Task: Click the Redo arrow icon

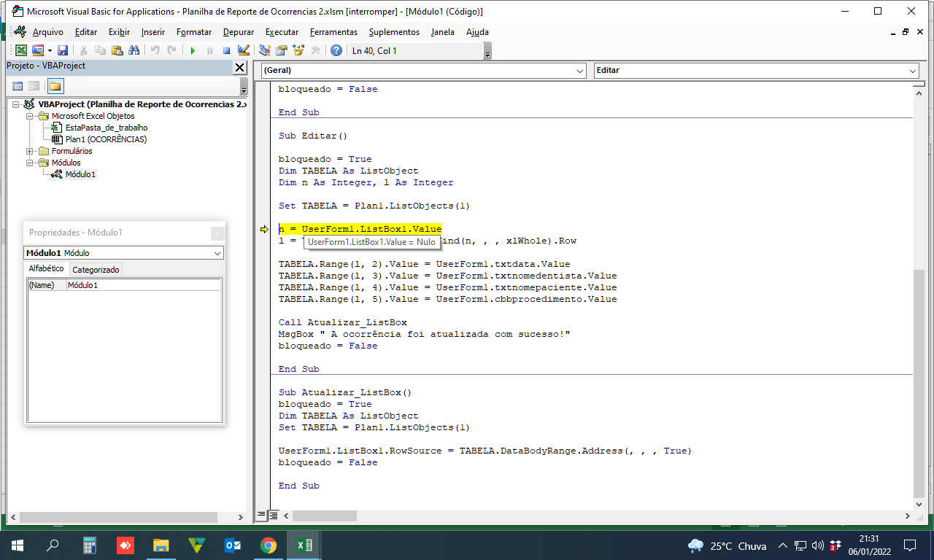Action: tap(171, 50)
